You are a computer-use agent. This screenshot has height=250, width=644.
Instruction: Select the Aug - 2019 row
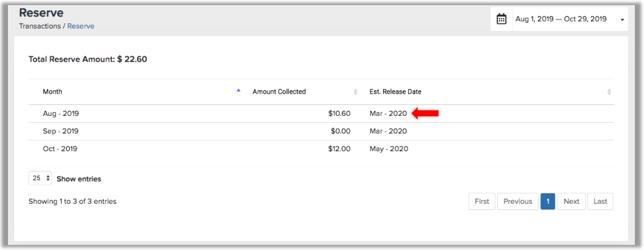[321, 114]
